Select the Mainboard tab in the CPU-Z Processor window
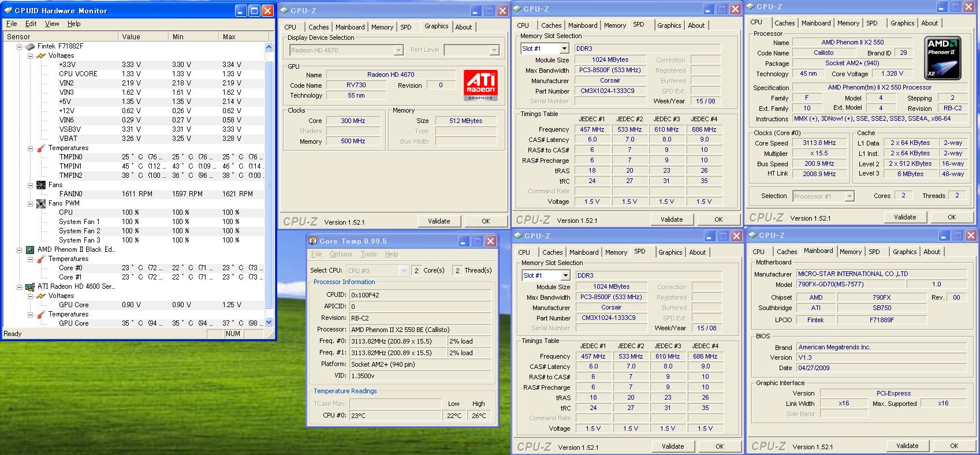This screenshot has width=980, height=455. pyautogui.click(x=816, y=23)
